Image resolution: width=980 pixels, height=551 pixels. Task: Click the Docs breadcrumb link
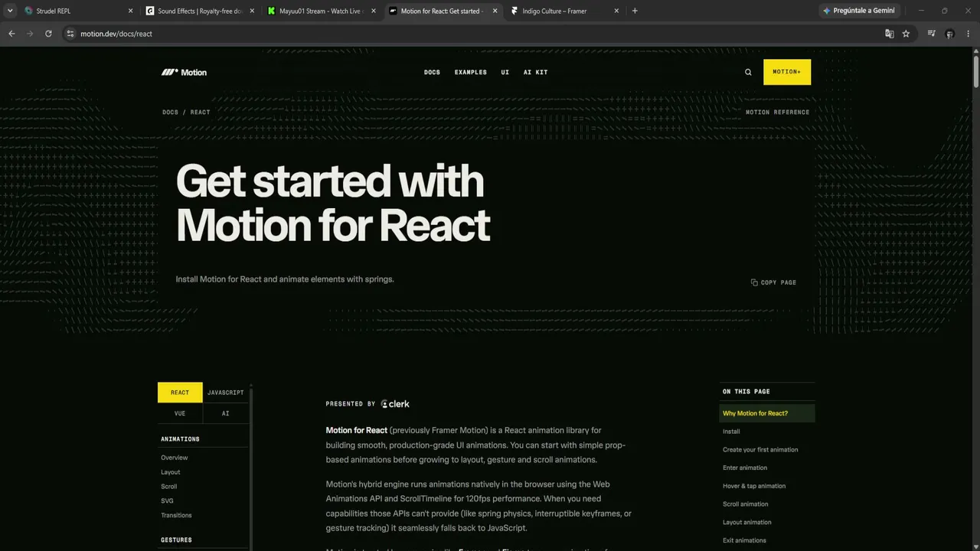click(170, 112)
